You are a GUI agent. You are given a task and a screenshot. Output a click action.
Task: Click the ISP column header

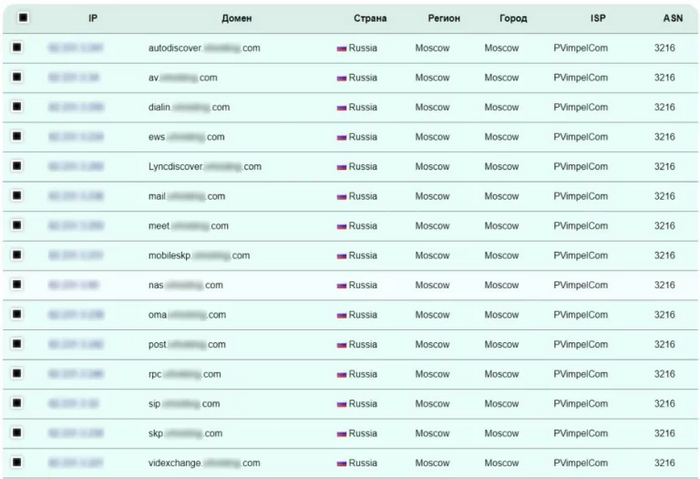tap(598, 18)
